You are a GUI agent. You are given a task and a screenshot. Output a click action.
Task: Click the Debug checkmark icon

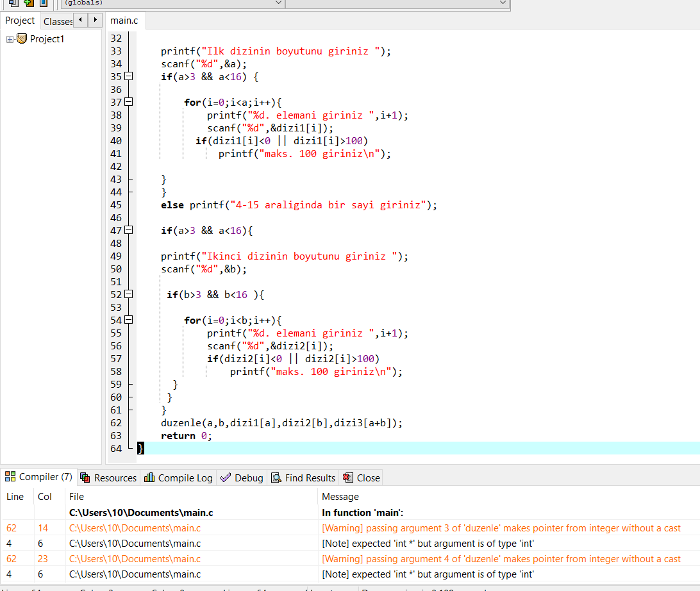(x=226, y=478)
